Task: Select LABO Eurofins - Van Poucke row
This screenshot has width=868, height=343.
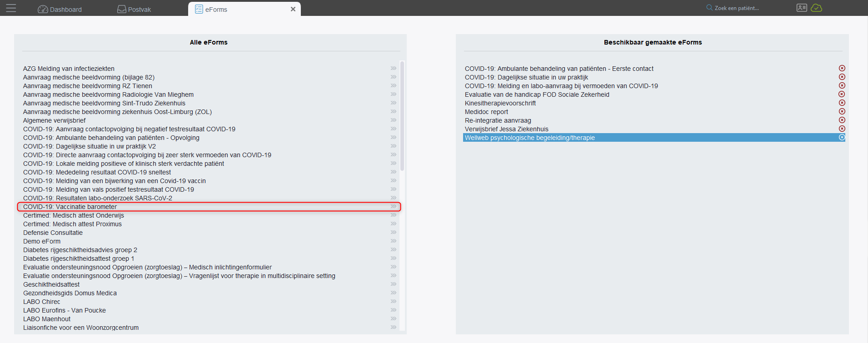Action: (x=210, y=310)
